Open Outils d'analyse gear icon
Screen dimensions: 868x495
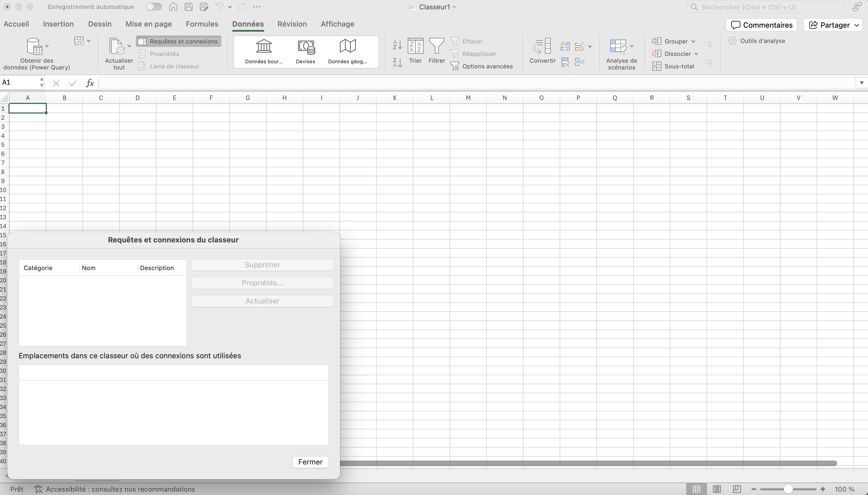(732, 41)
